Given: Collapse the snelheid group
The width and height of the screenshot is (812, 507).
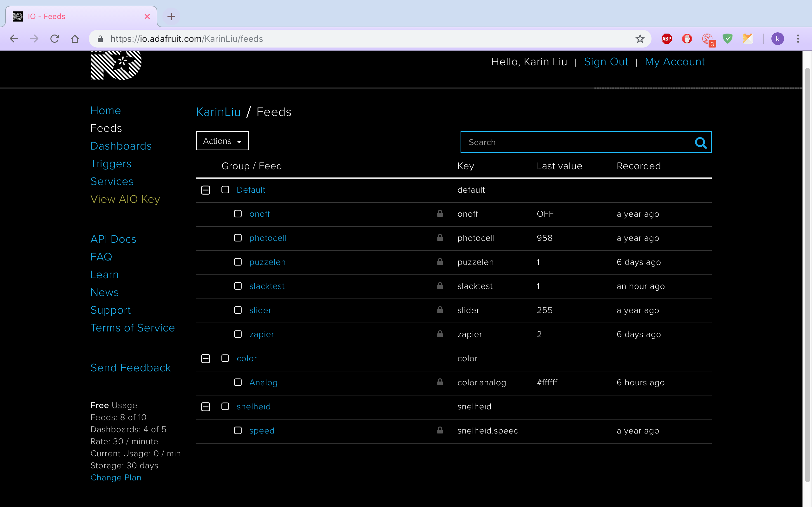Looking at the screenshot, I should (206, 407).
